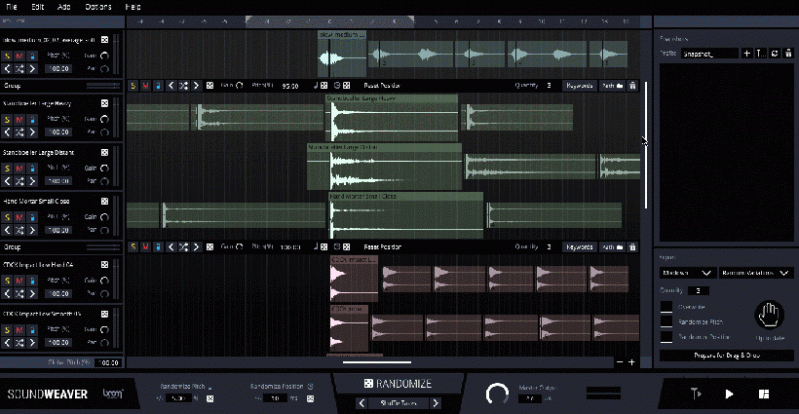Image resolution: width=799 pixels, height=414 pixels.
Task: Adjust the Master Output knob
Action: click(497, 393)
